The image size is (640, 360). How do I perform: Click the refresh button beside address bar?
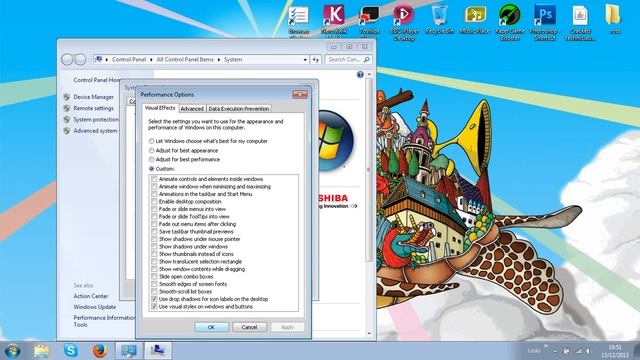316,60
